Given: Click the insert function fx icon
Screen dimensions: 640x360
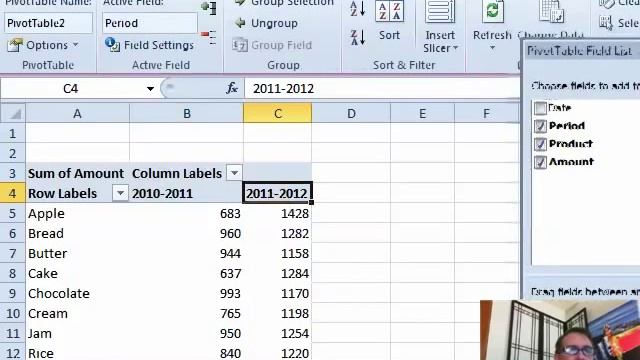Looking at the screenshot, I should [232, 88].
